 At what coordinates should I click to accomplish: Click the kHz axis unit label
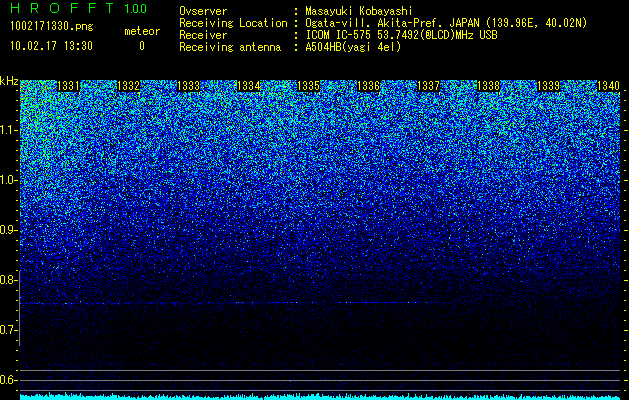9,81
